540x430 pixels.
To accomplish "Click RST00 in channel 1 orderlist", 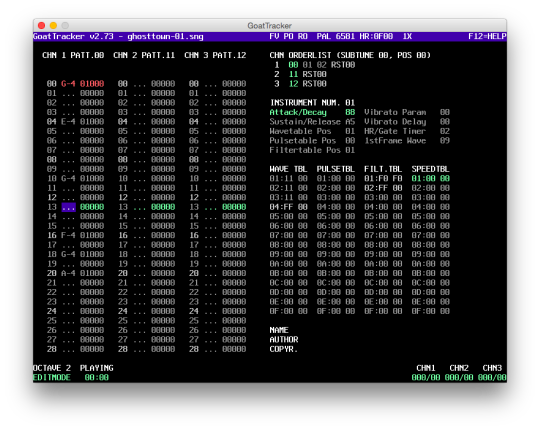I will coord(343,65).
